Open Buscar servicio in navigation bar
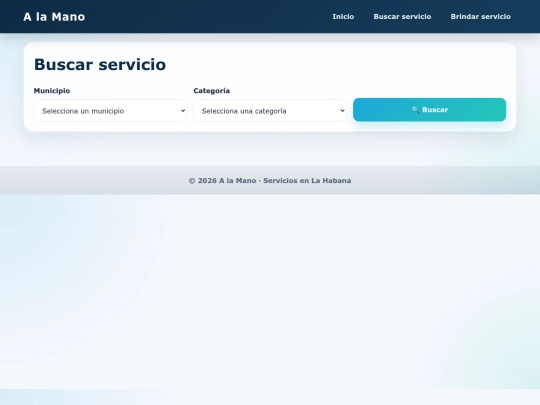Image resolution: width=540 pixels, height=405 pixels. [x=402, y=17]
